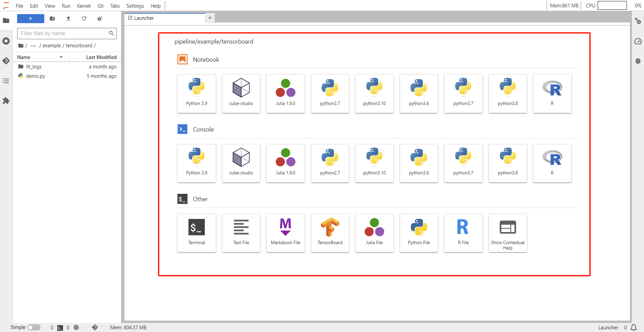
Task: Open python3.10 notebook card
Action: (374, 94)
